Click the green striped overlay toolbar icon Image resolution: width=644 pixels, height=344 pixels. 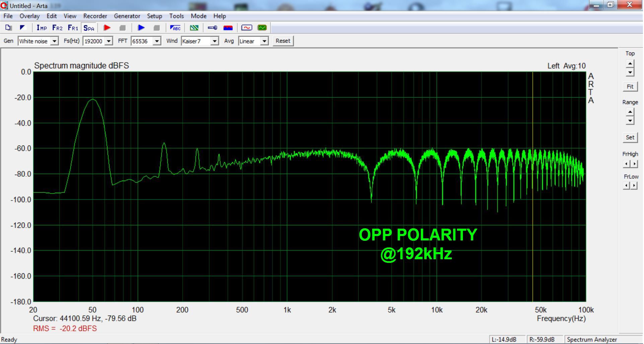click(194, 28)
